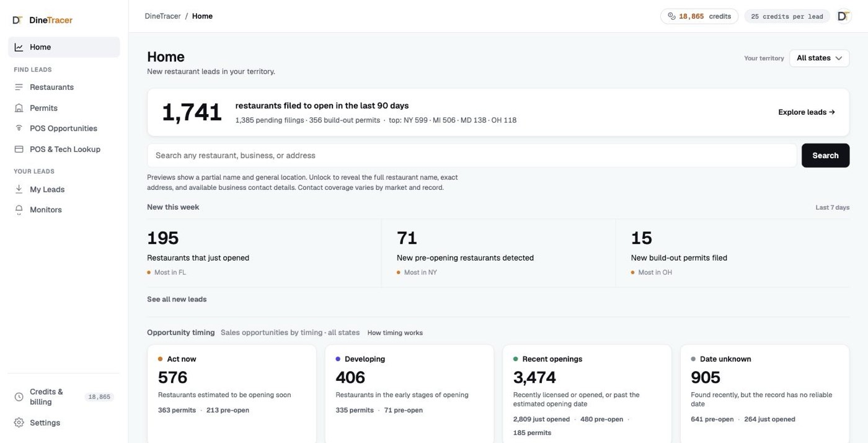Open Settings in the sidebar
The image size is (868, 443).
64,423
